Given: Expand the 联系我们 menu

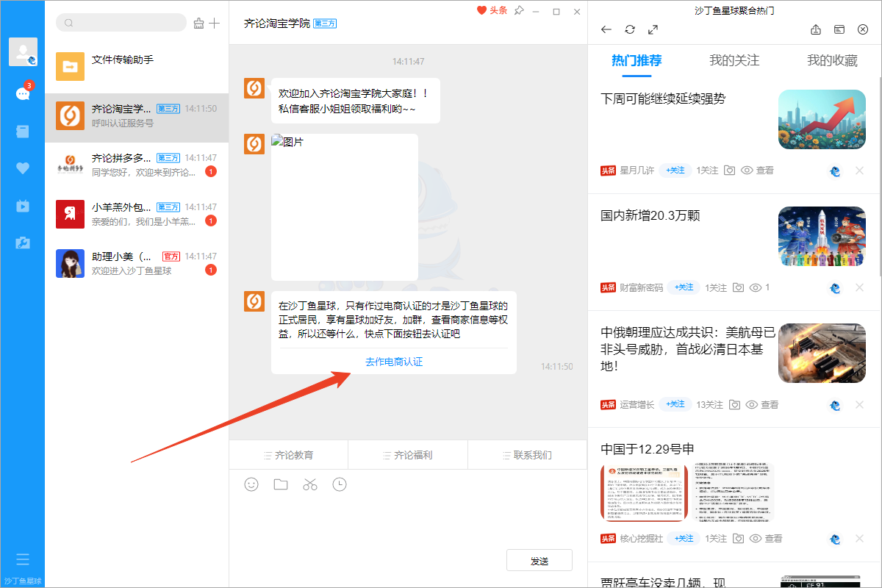Looking at the screenshot, I should [526, 454].
